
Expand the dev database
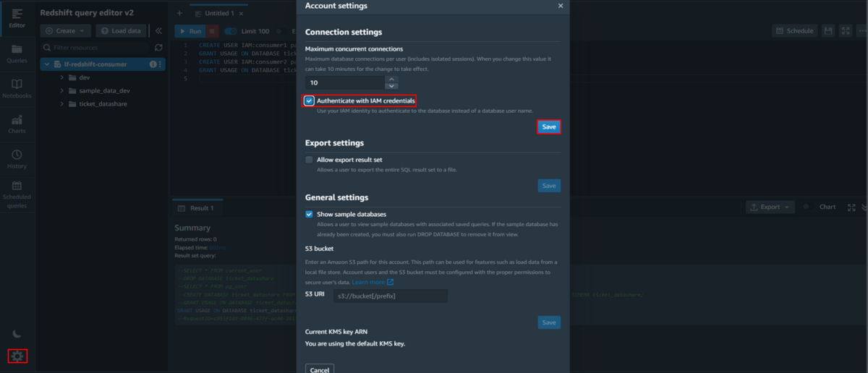tap(62, 77)
